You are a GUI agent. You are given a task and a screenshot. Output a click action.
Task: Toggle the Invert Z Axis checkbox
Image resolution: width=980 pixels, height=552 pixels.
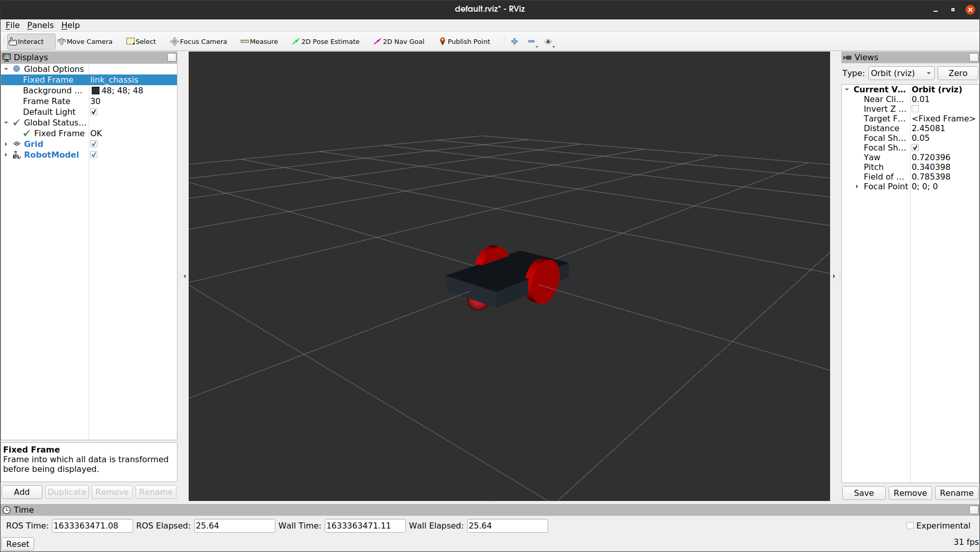915,109
